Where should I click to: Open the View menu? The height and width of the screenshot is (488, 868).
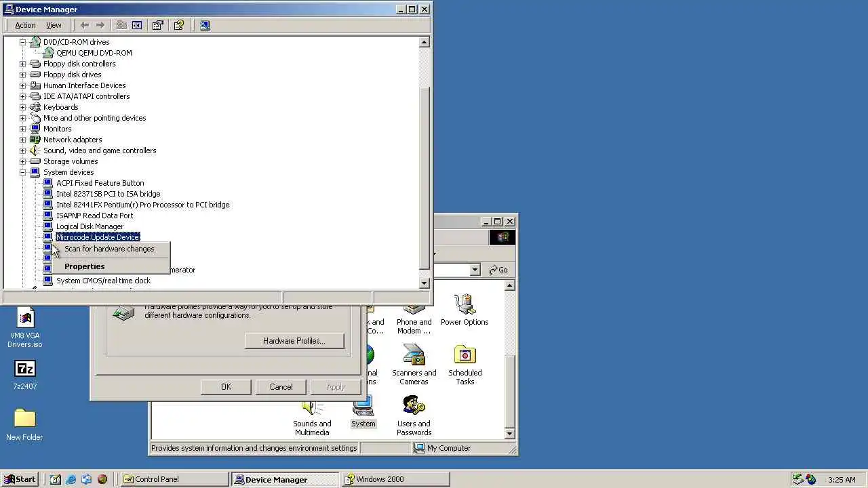[x=54, y=25]
